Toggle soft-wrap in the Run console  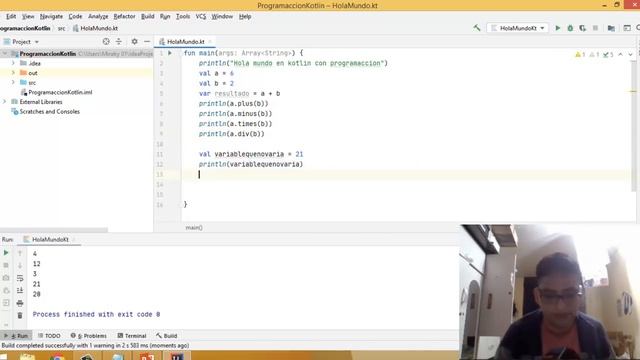pyautogui.click(x=20, y=278)
